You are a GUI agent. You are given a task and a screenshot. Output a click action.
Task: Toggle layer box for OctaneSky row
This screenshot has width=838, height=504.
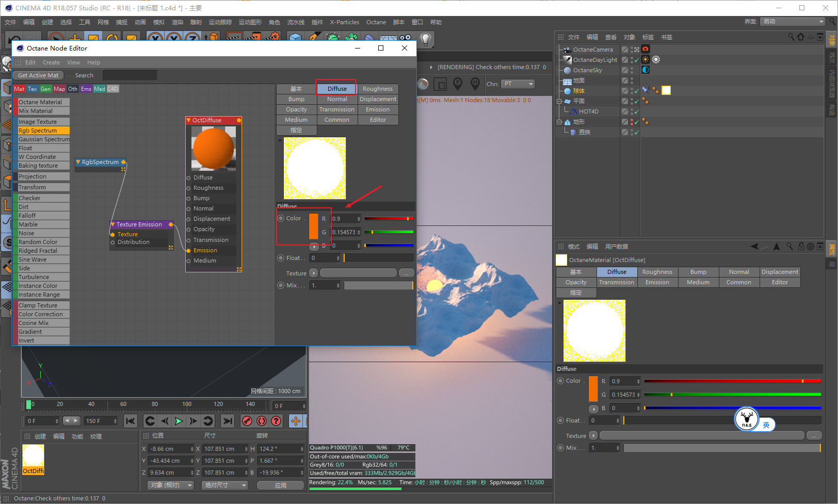coord(625,70)
